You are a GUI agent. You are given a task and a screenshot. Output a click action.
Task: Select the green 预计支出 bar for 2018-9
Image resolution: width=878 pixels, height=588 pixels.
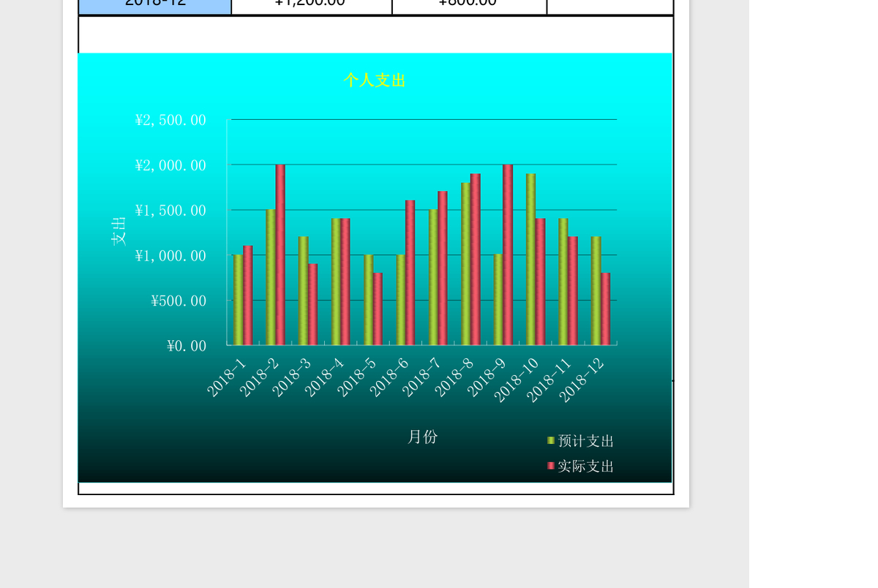coord(498,300)
